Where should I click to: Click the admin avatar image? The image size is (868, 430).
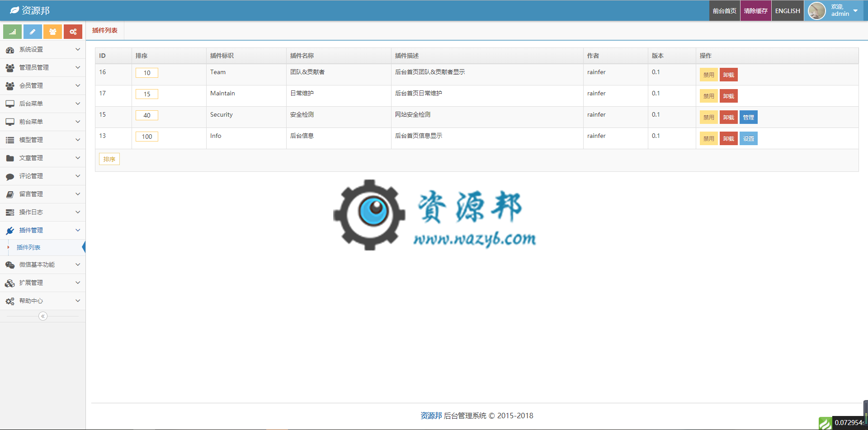(817, 11)
